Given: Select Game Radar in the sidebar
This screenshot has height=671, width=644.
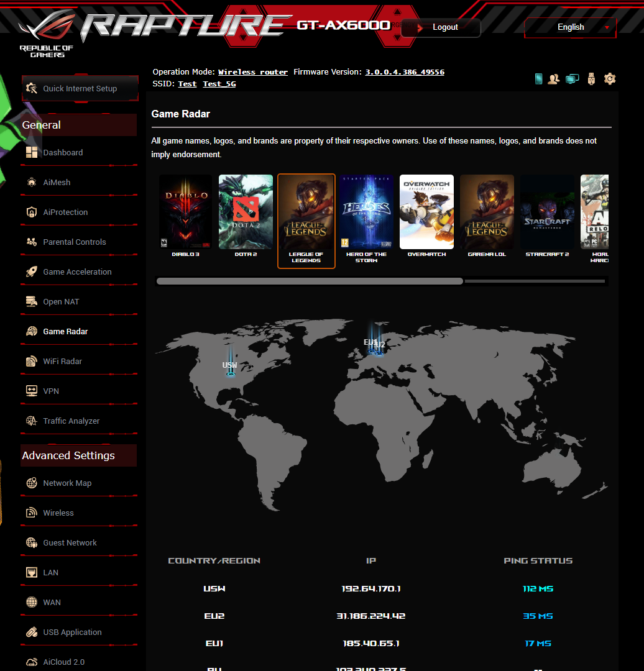Looking at the screenshot, I should pyautogui.click(x=65, y=331).
